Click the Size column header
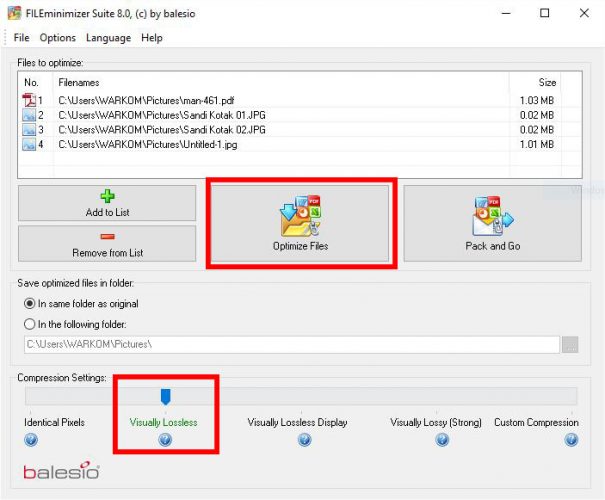 point(547,83)
